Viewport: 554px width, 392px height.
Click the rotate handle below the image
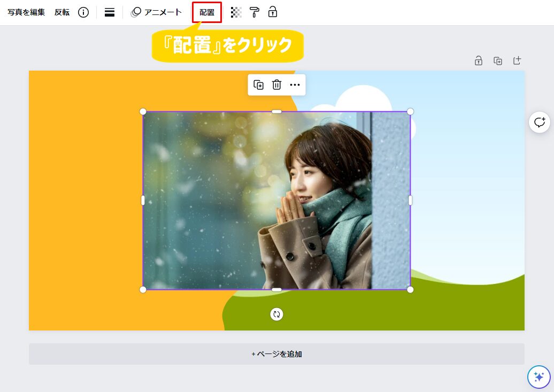pos(276,314)
